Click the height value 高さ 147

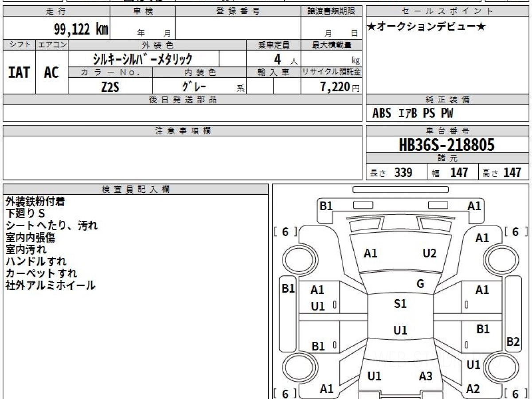[x=502, y=172]
